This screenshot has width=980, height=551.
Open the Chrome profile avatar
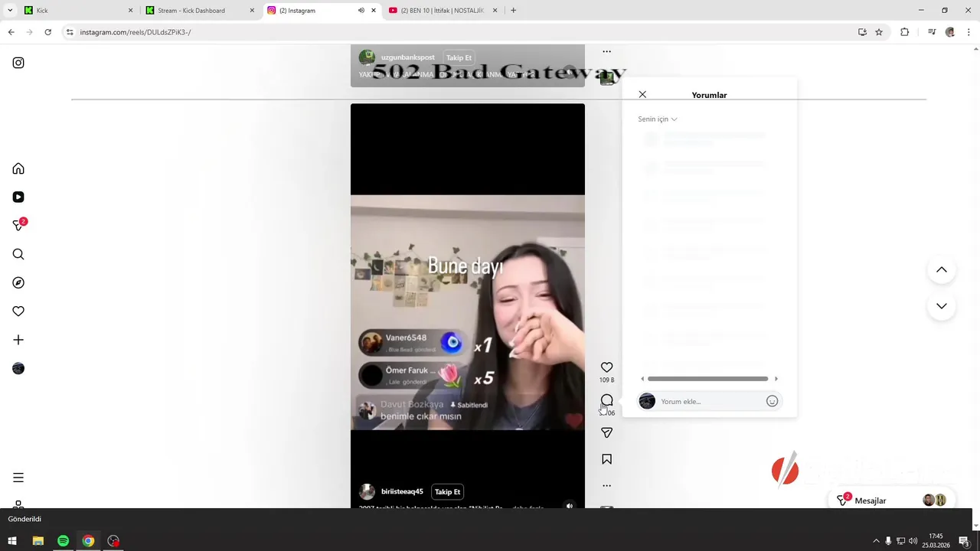point(950,32)
